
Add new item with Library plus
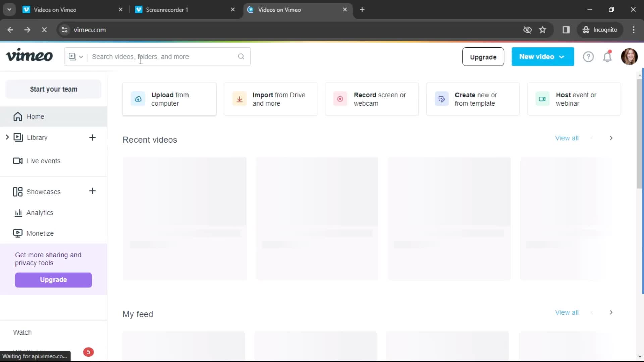(92, 137)
